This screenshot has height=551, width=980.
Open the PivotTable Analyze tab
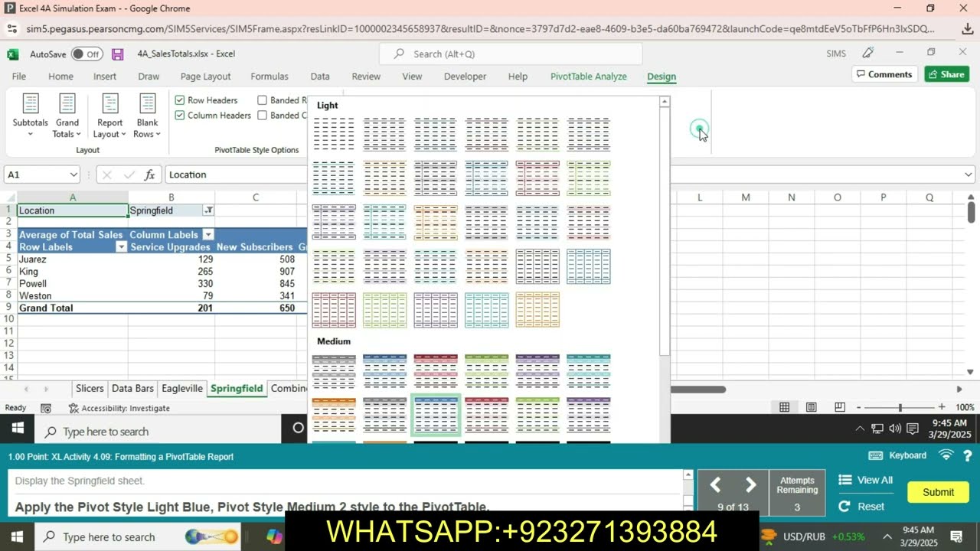click(589, 77)
